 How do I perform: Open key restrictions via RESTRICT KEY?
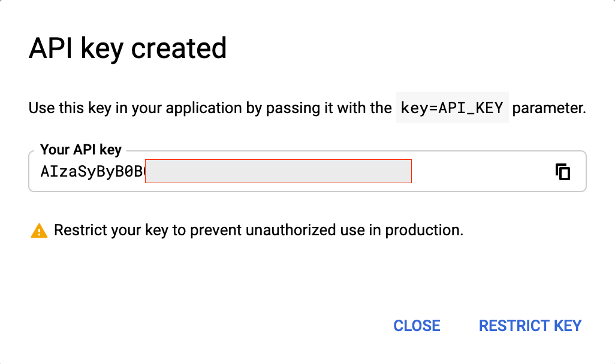coord(530,326)
